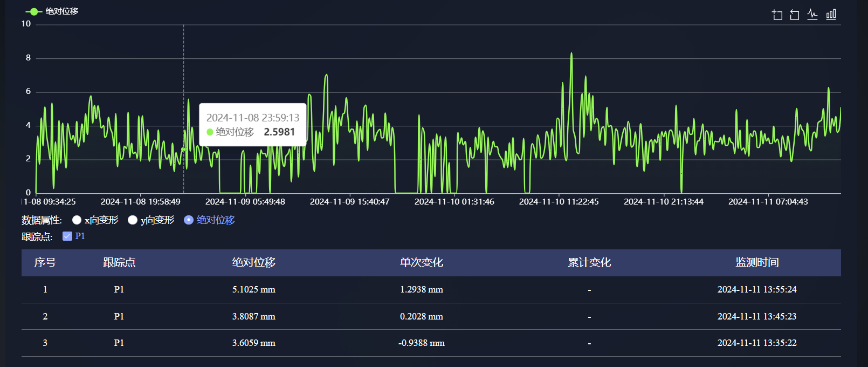Click timestamp 2024-11-11 13:45:23 in table

point(756,316)
